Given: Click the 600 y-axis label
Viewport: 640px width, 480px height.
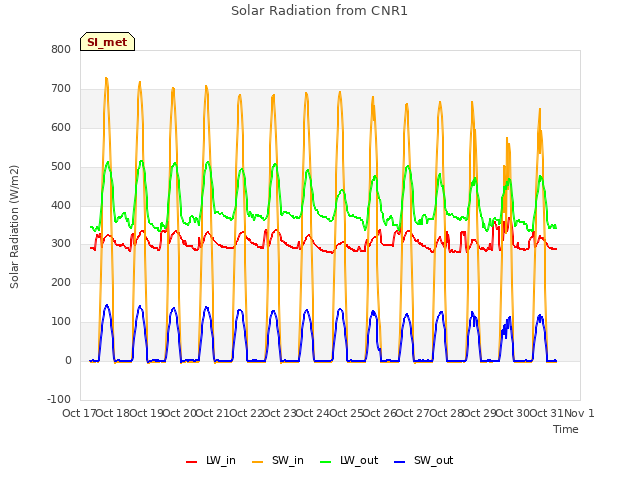Looking at the screenshot, I should coord(61,127).
